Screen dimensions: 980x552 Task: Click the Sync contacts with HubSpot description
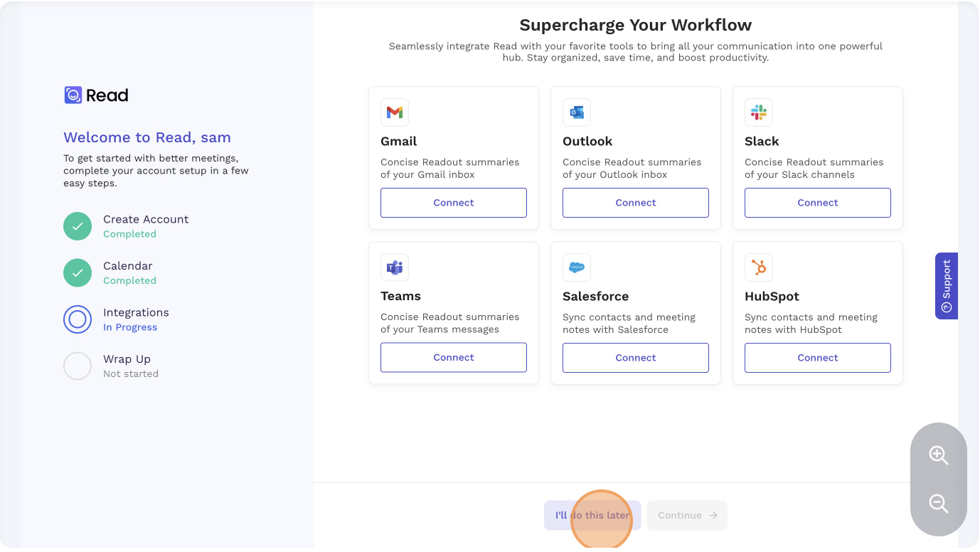[x=811, y=323]
